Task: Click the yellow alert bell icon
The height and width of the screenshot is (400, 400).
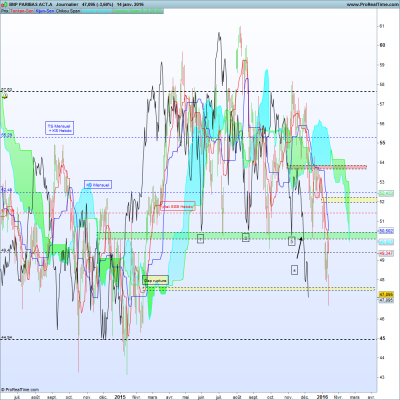Action: [5, 97]
